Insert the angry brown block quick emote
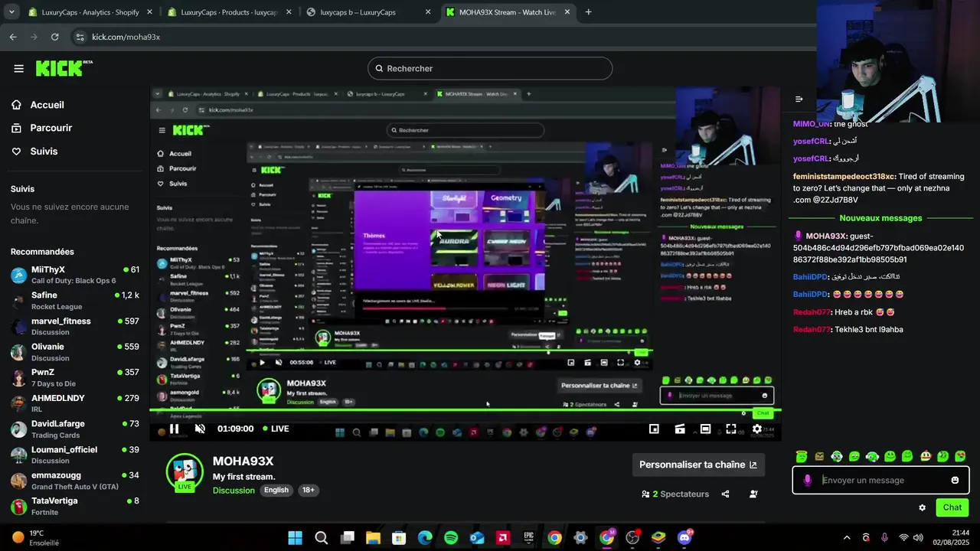980x551 pixels. coord(819,457)
